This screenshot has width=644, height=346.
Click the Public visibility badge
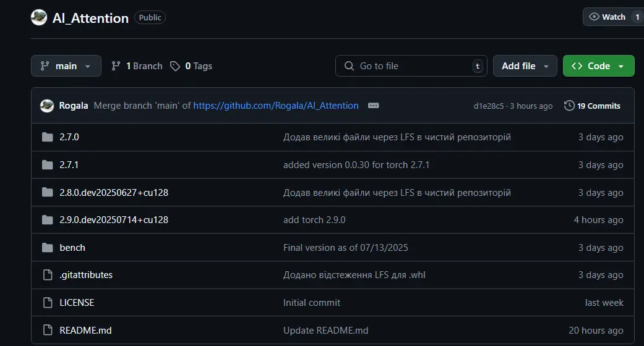(150, 17)
